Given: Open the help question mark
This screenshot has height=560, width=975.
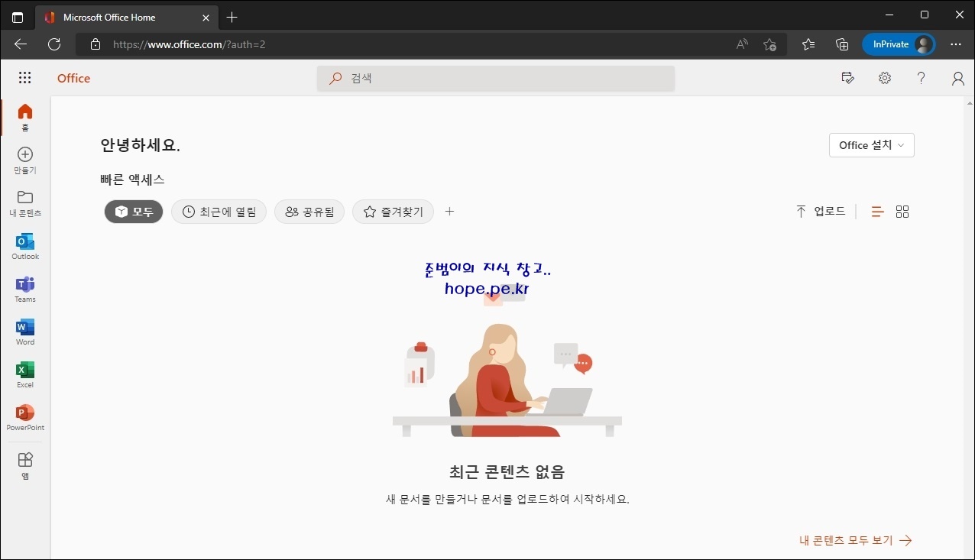Looking at the screenshot, I should tap(922, 78).
